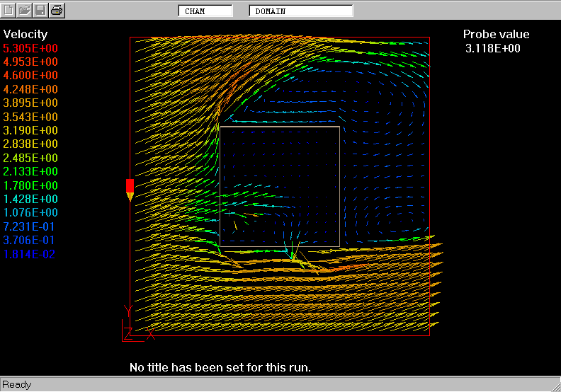This screenshot has height=392, width=561.
Task: Click the CHAM field in toolbar
Action: click(x=205, y=11)
